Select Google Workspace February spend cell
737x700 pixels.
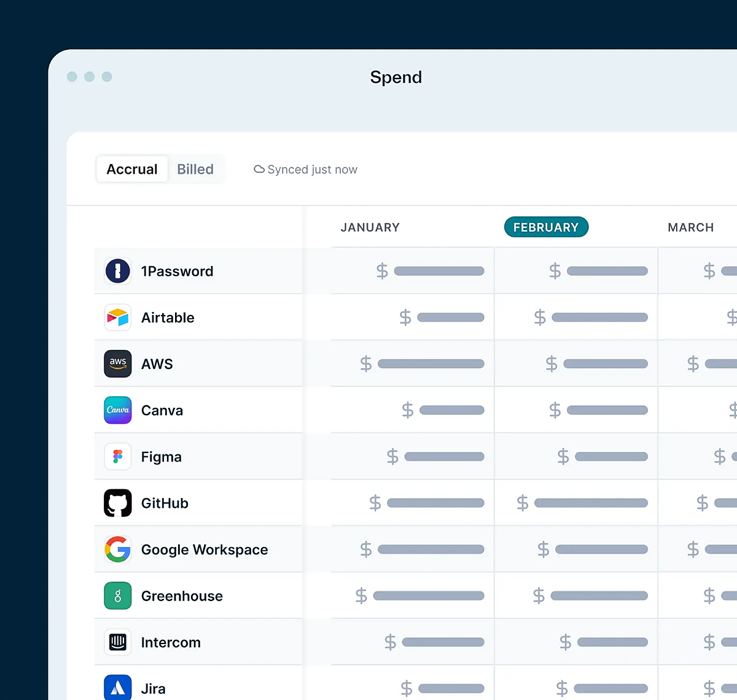coord(576,550)
